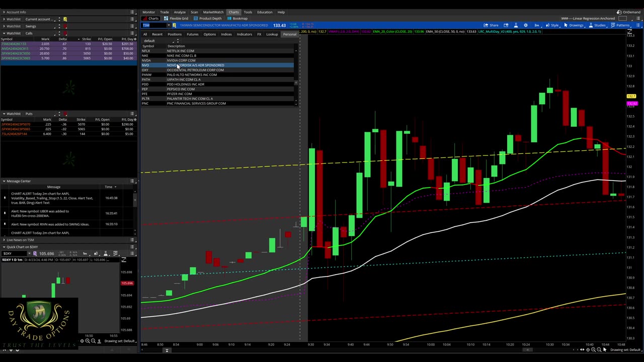Viewport: 644px width, 362px height.
Task: Open the Style menu
Action: coord(552,25)
